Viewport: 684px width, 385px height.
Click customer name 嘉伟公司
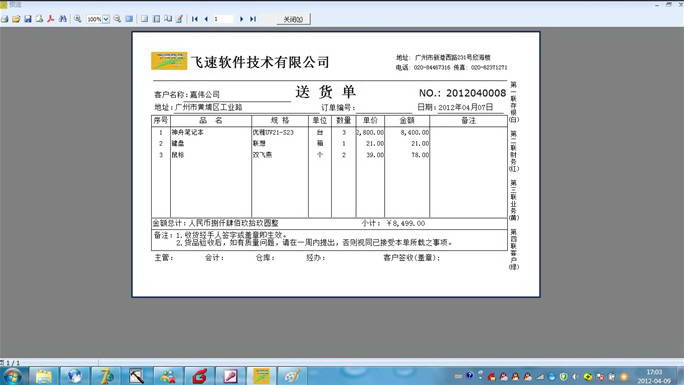tap(205, 95)
